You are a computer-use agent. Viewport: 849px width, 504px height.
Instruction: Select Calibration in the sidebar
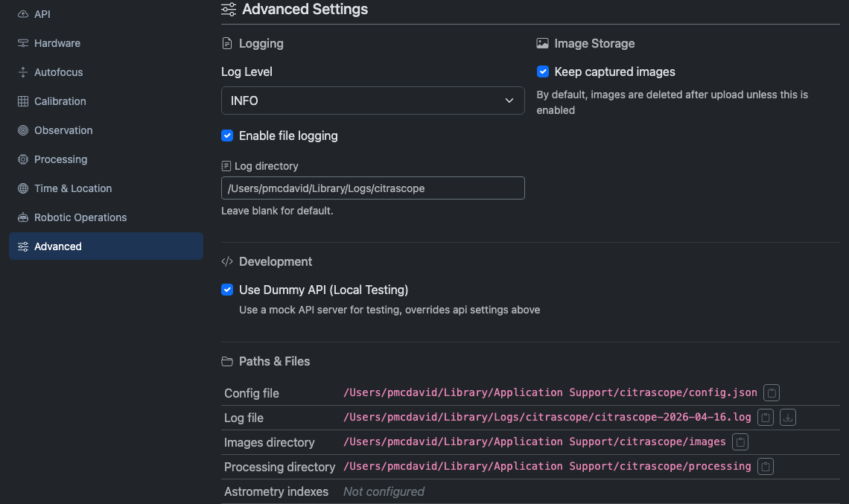coord(106,101)
